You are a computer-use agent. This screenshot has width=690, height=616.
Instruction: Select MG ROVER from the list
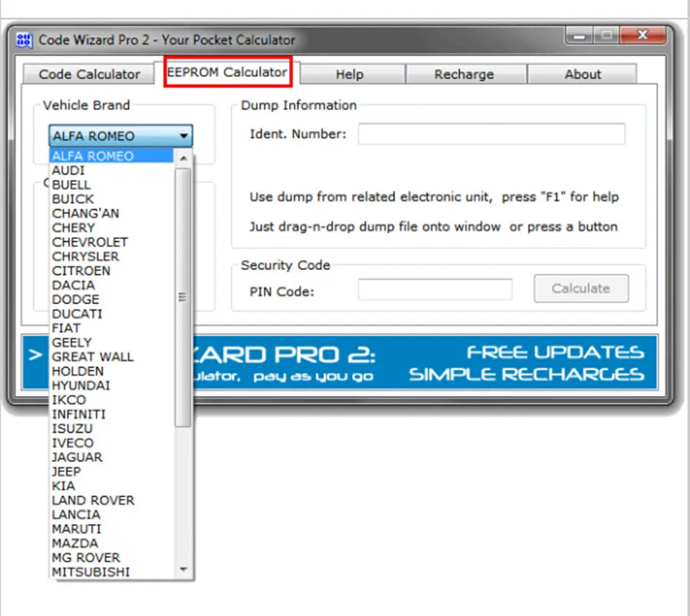(111, 558)
